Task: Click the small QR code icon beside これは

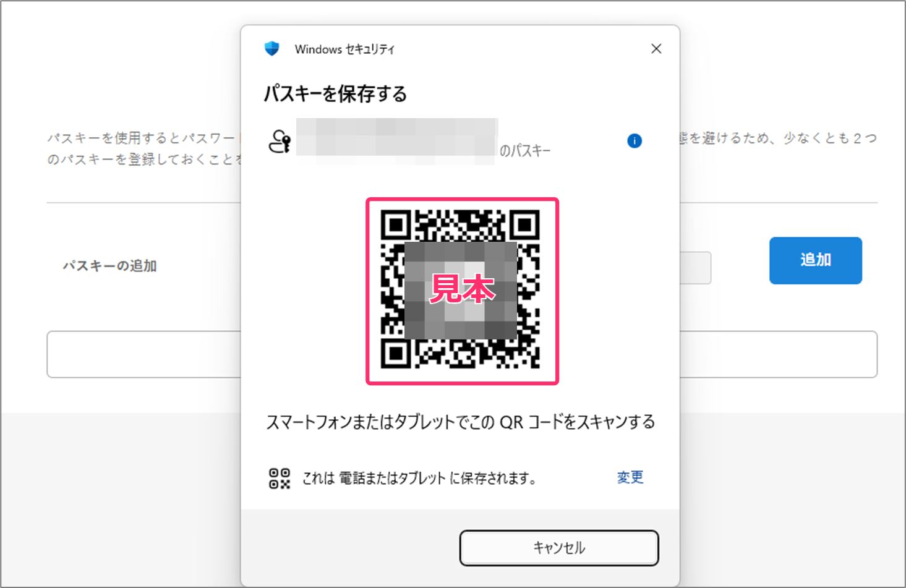Action: pyautogui.click(x=280, y=479)
